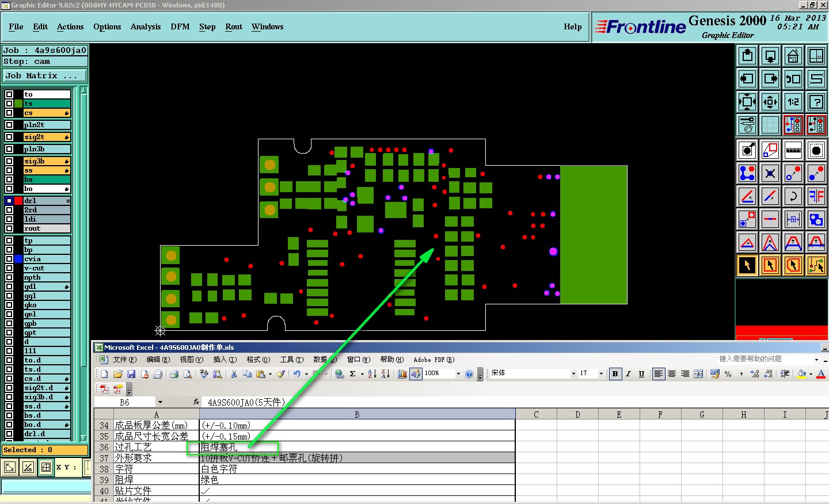Click Excel column B header

click(357, 414)
